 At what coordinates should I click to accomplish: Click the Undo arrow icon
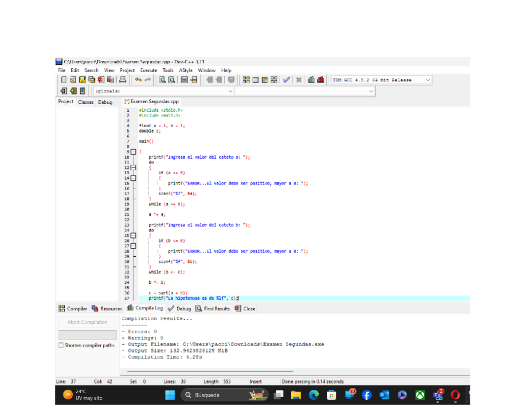click(x=138, y=80)
